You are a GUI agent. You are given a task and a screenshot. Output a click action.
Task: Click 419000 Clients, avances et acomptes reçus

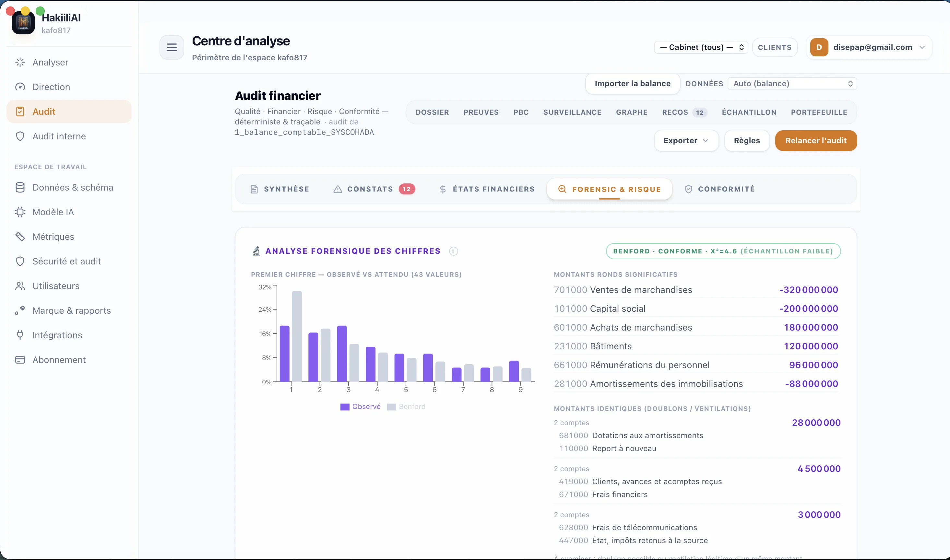(640, 482)
